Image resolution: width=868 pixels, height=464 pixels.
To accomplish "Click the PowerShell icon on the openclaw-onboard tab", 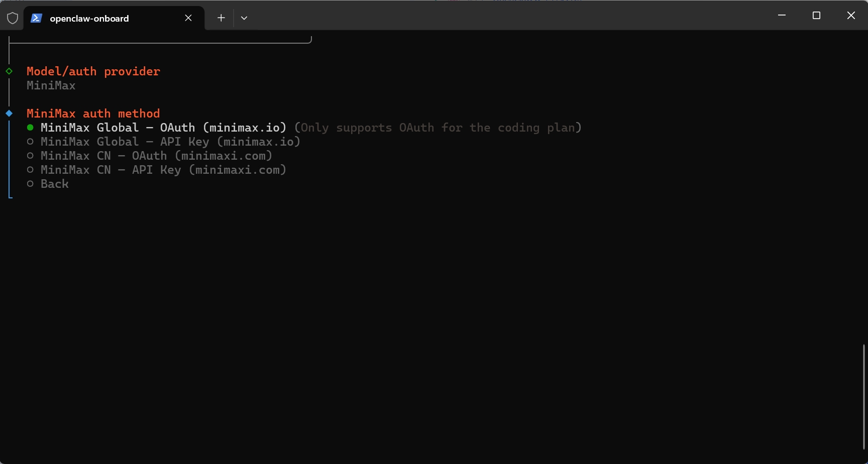I will [36, 18].
